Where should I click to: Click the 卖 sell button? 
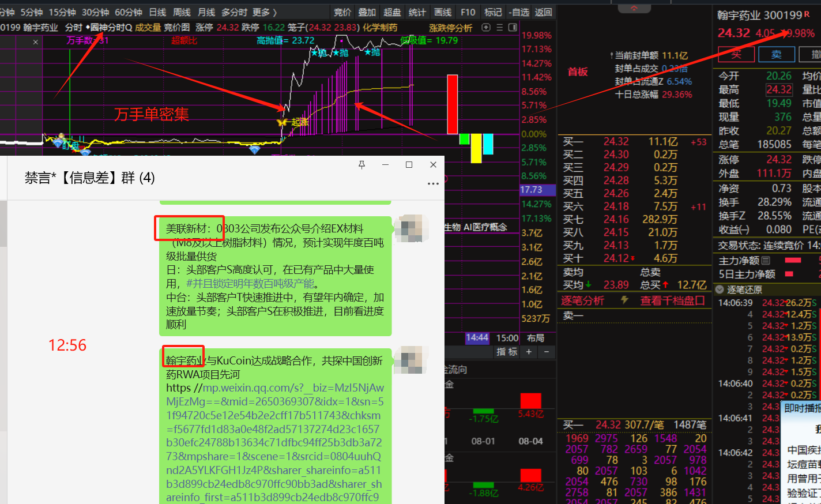pos(777,54)
